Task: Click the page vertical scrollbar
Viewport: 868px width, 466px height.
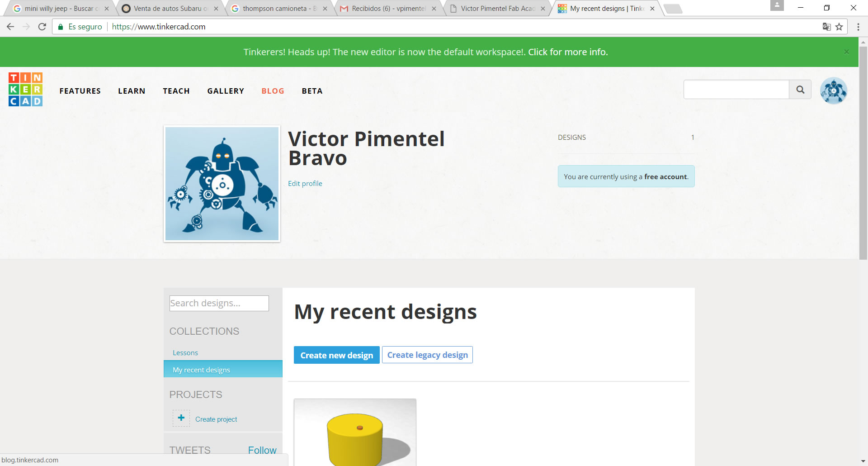Action: (x=863, y=152)
